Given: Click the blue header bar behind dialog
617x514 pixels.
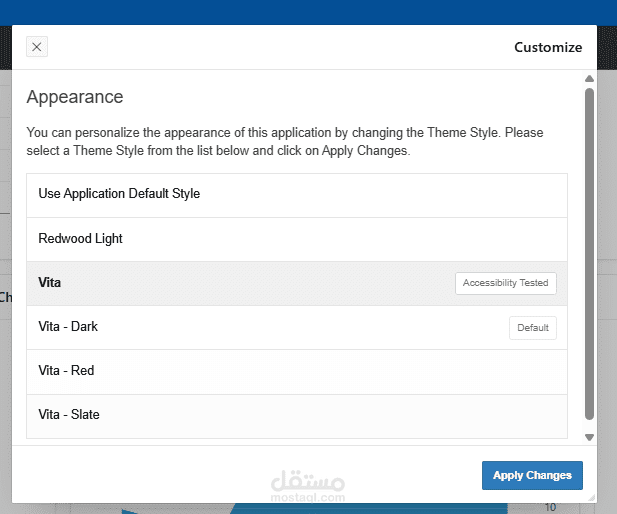Looking at the screenshot, I should [300, 12].
